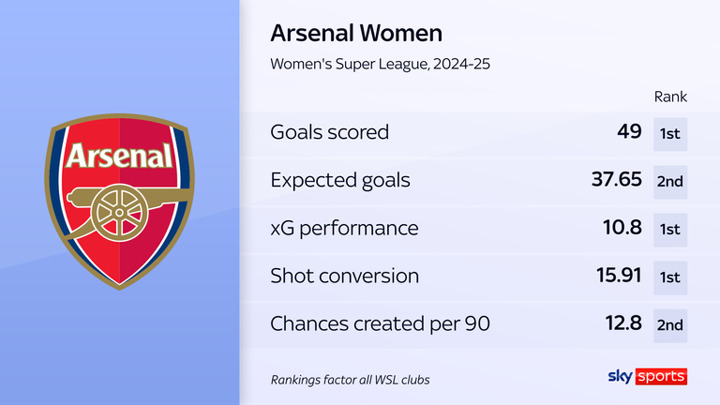This screenshot has width=720, height=405.
Task: Select the Goals scored label
Action: pos(330,133)
